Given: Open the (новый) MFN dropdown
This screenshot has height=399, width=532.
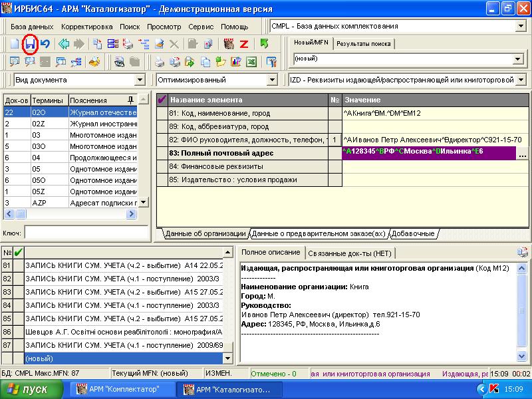Looking at the screenshot, I should (517, 59).
